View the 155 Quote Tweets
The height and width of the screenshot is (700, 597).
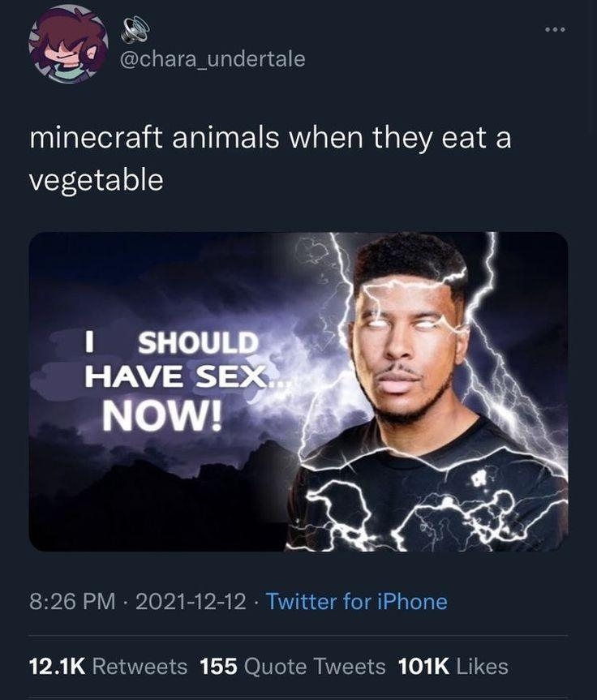292,667
